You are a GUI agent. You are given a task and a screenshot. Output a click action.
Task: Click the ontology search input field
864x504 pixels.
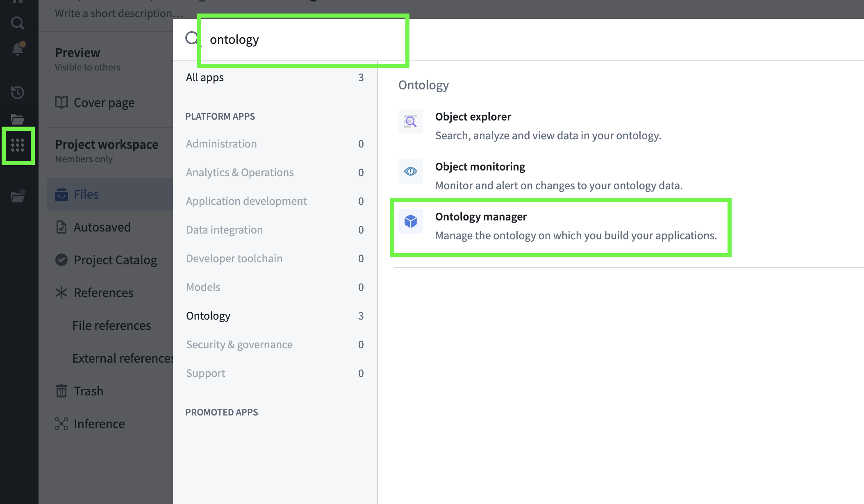tap(303, 40)
